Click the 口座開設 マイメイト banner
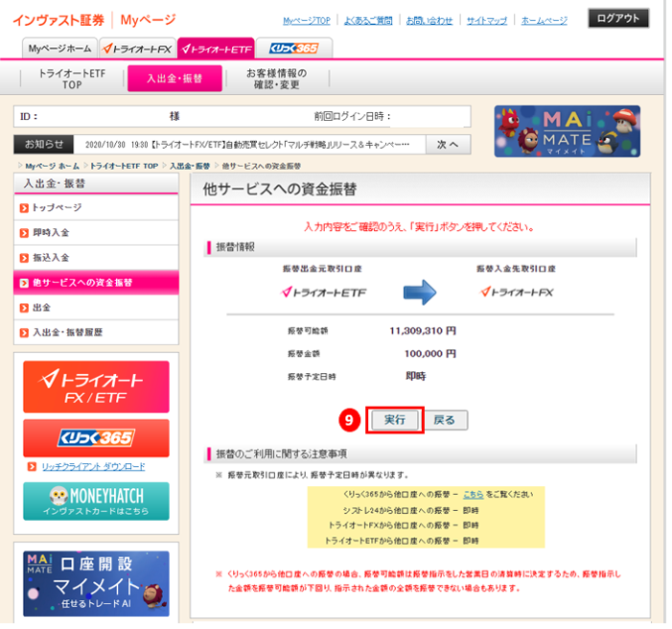 point(96,584)
